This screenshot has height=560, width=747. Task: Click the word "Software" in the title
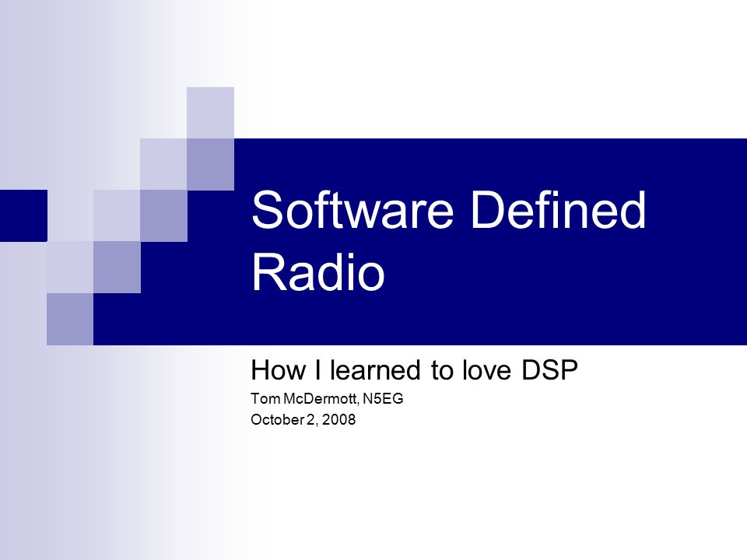click(x=352, y=210)
